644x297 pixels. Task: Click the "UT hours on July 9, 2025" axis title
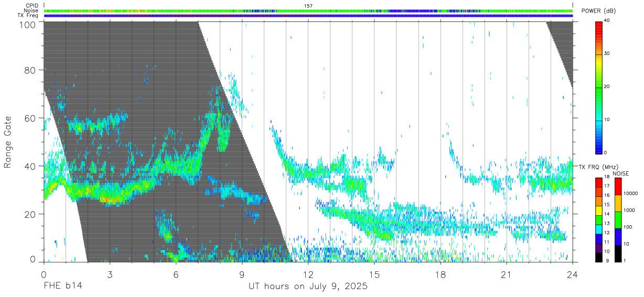pos(308,287)
